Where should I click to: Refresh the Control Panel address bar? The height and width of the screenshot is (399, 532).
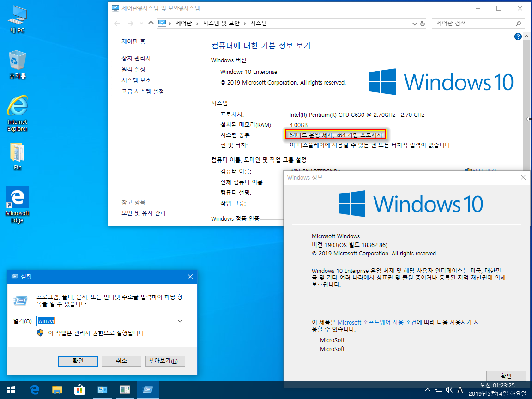(x=423, y=24)
